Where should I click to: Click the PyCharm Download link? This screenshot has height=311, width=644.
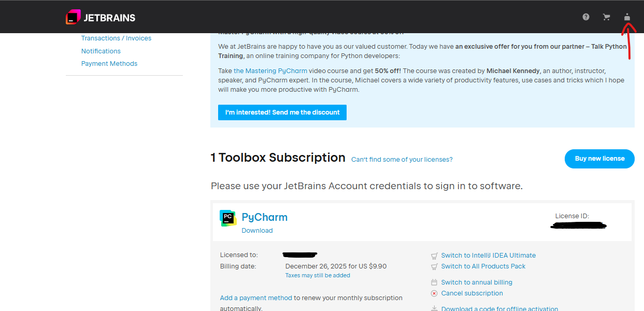click(x=257, y=231)
